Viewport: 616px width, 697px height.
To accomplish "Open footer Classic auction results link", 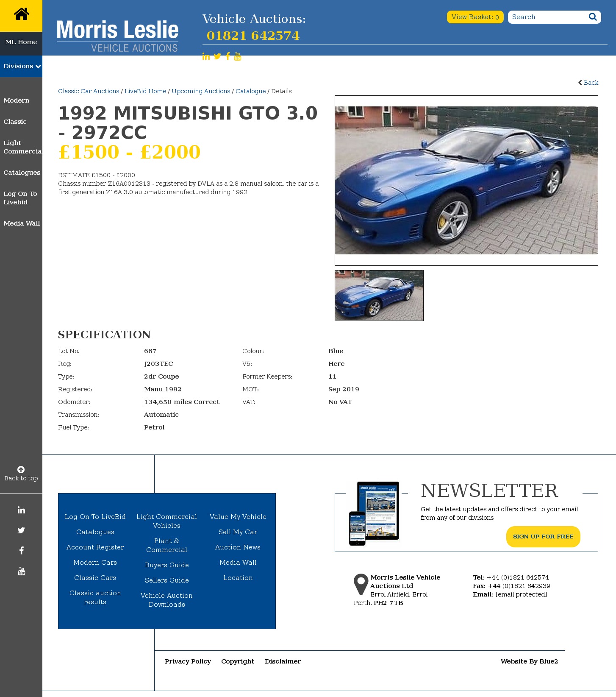I will pyautogui.click(x=95, y=597).
